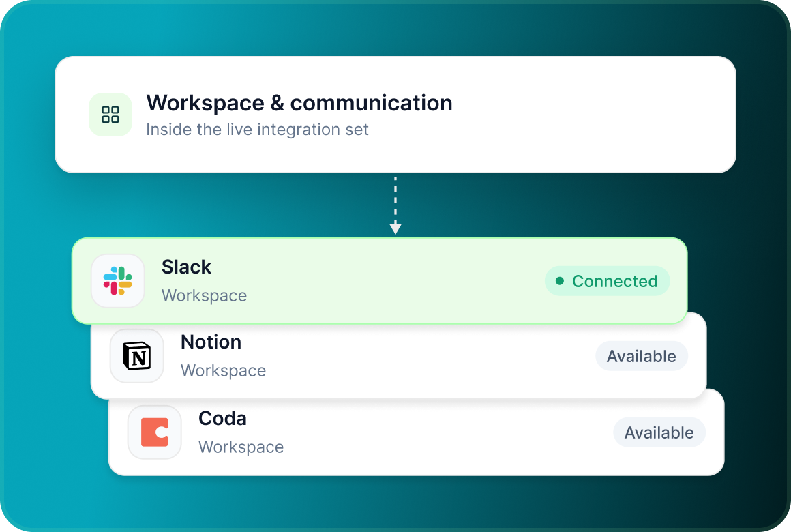Click 'Inside the live integration set' subtitle

pos(257,130)
